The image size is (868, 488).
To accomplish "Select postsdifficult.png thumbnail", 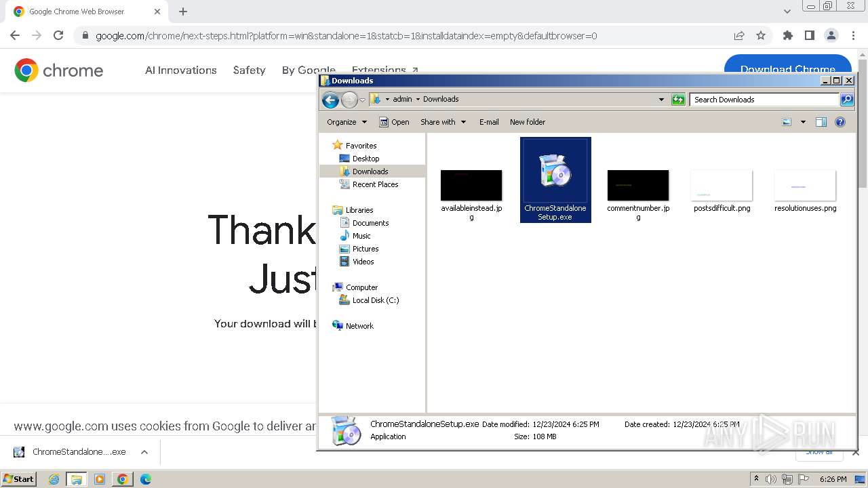I will (x=722, y=185).
